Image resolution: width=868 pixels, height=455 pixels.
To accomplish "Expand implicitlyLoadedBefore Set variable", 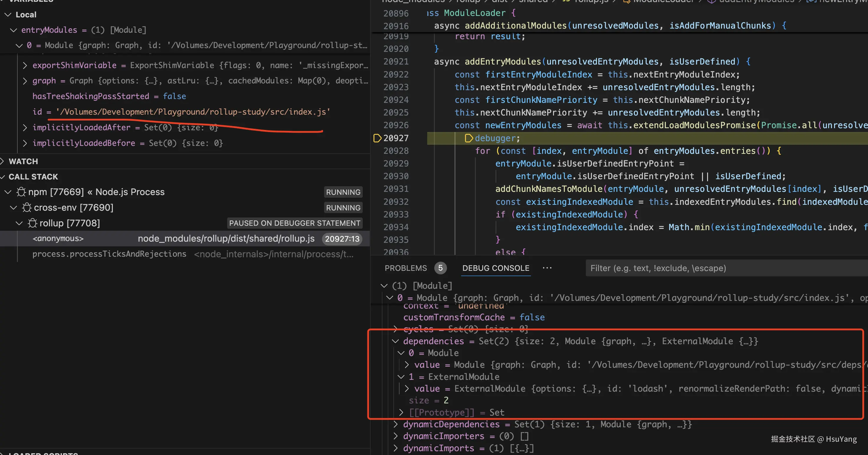I will [x=25, y=143].
